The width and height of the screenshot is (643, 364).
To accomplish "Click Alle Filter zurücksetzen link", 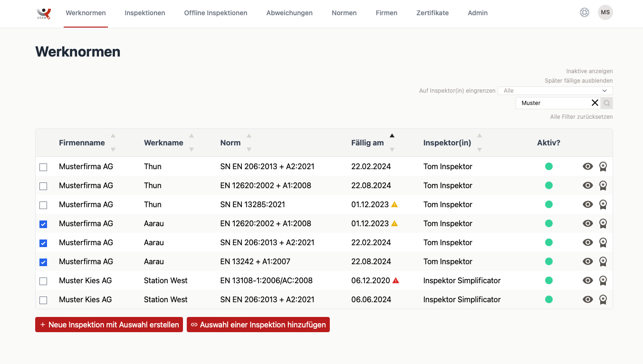I will pos(581,117).
